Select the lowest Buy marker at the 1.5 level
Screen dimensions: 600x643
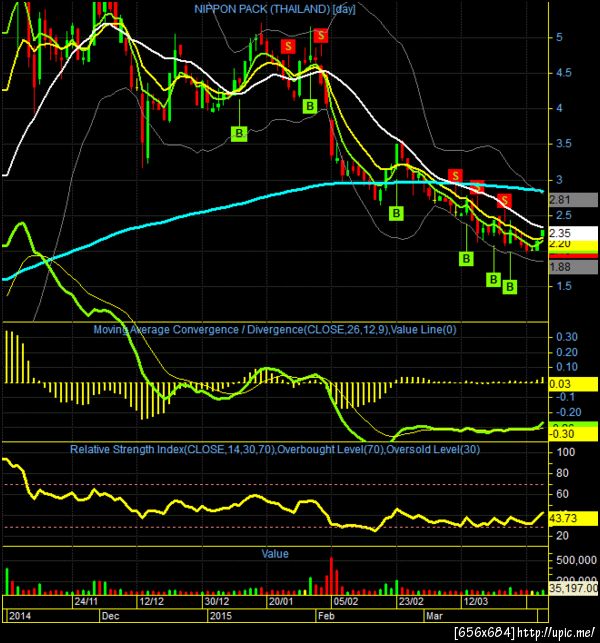pyautogui.click(x=510, y=287)
